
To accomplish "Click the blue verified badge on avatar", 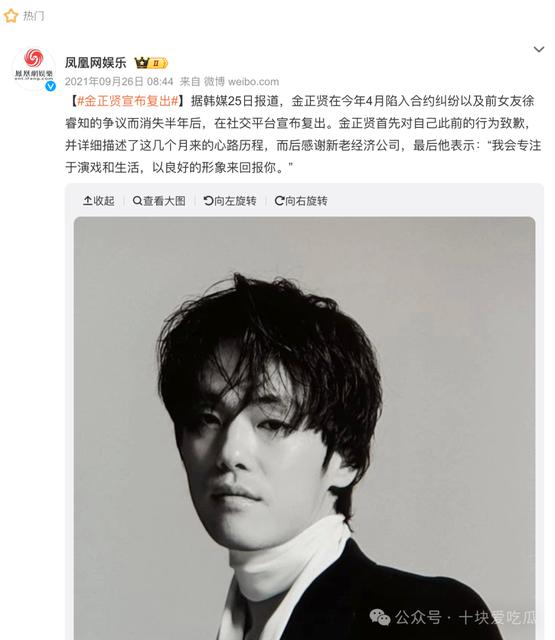I will [50, 86].
